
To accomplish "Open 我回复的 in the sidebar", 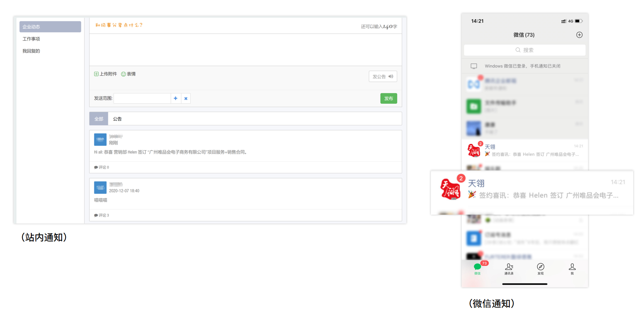I will tap(31, 51).
